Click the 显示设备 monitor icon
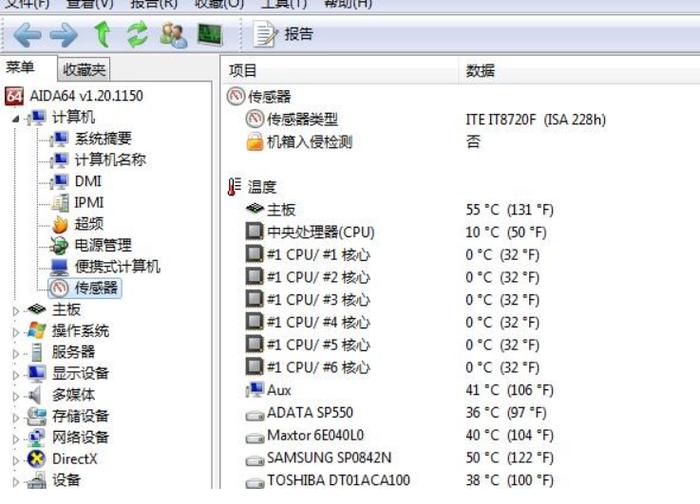This screenshot has height=504, width=700. coord(36,373)
